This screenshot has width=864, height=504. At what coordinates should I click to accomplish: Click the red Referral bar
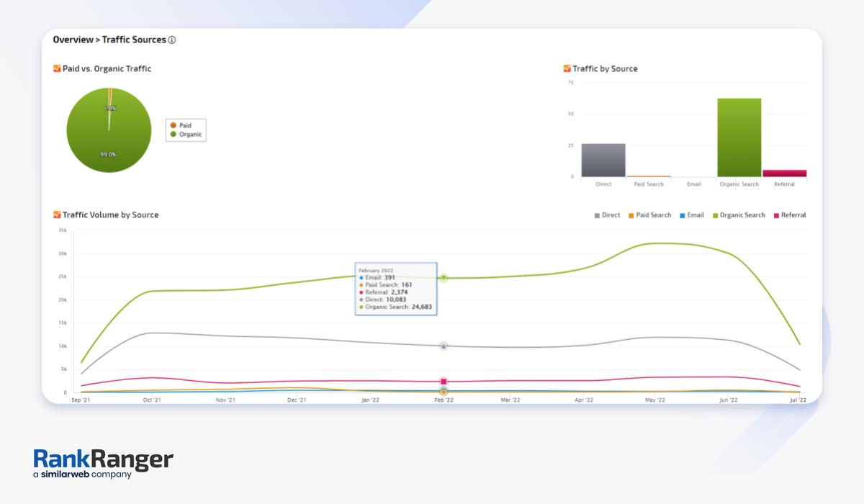[784, 173]
